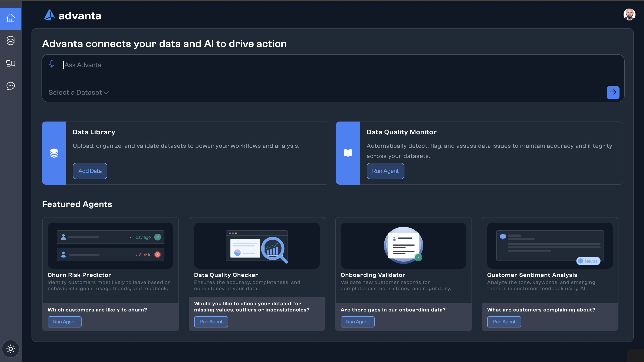Click the Onboarding Validator thumbnail image
The image size is (644, 362).
[x=403, y=245]
